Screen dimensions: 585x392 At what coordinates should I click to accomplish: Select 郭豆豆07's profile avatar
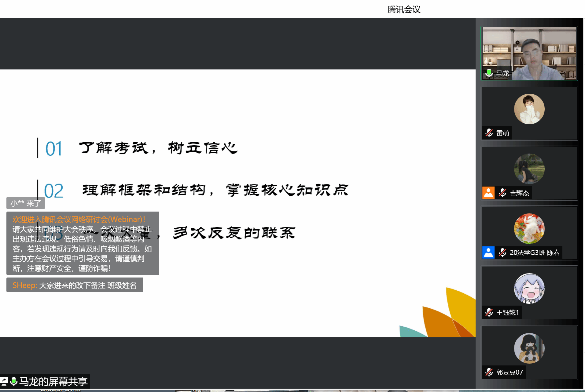529,348
